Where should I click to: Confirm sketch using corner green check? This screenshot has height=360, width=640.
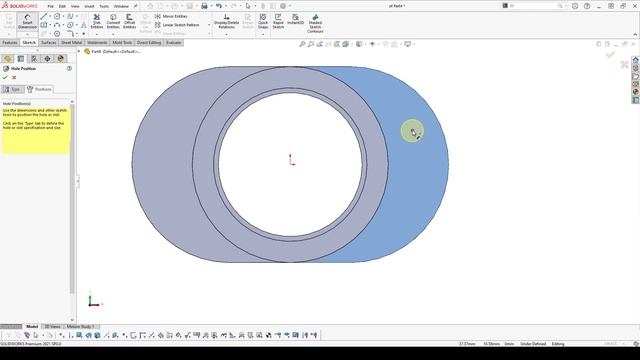coord(610,55)
